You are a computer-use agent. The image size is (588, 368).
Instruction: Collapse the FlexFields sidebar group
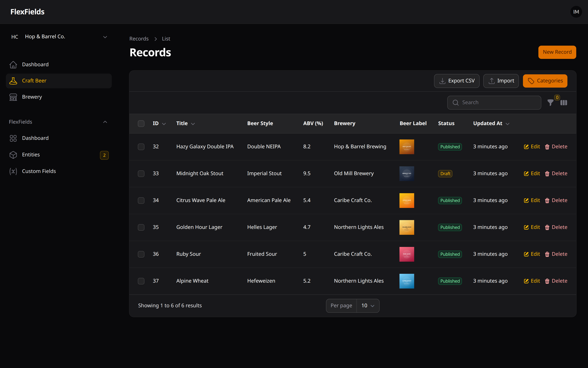(105, 122)
